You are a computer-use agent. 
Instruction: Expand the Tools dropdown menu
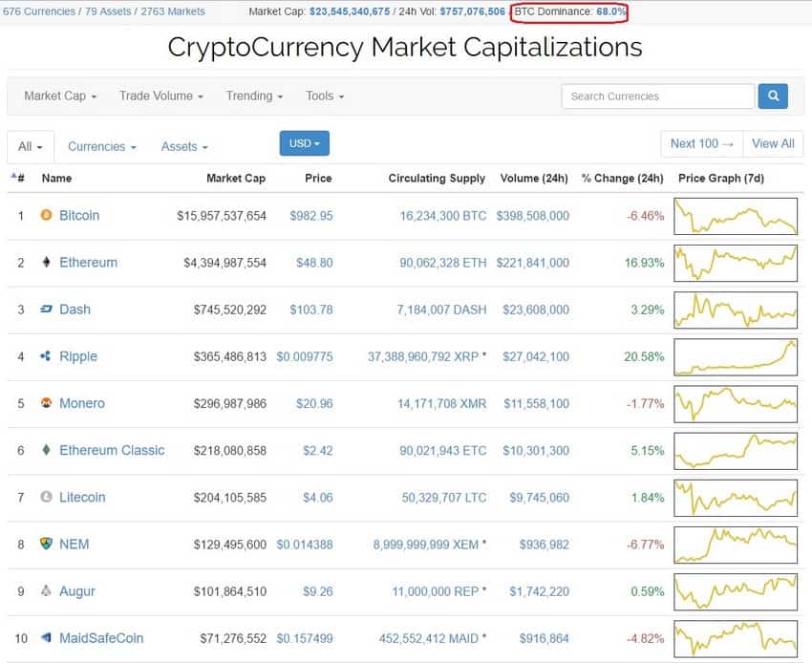coord(324,96)
